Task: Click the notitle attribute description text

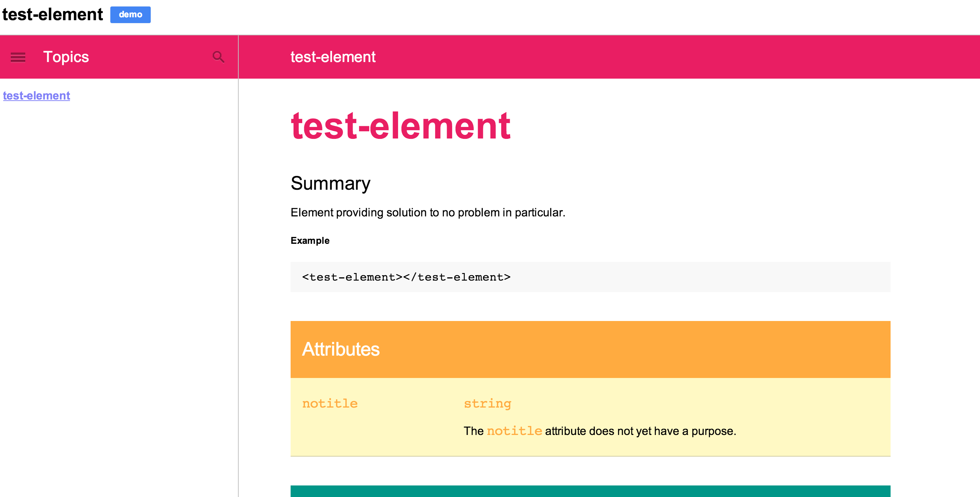Action: click(600, 431)
